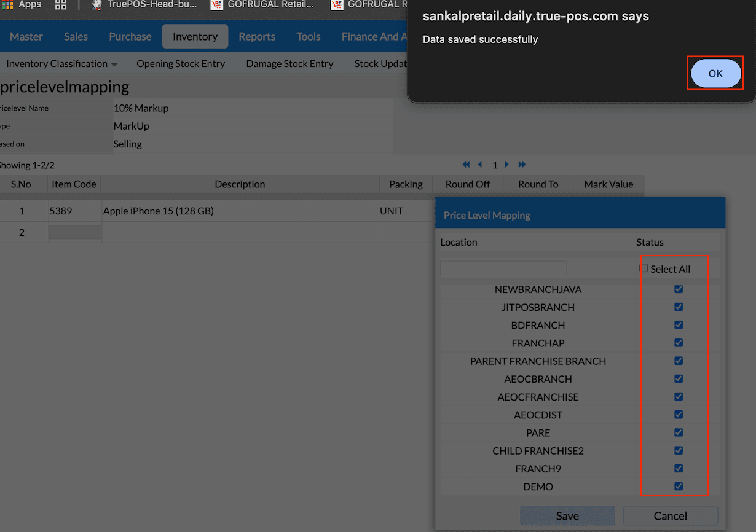Uncheck BDFRANCH location checkbox
Viewport: 756px width, 532px height.
679,324
